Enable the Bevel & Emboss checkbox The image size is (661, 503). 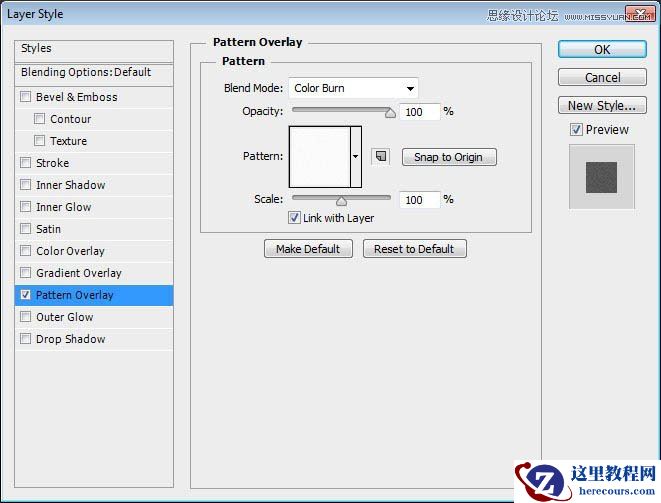[26, 97]
